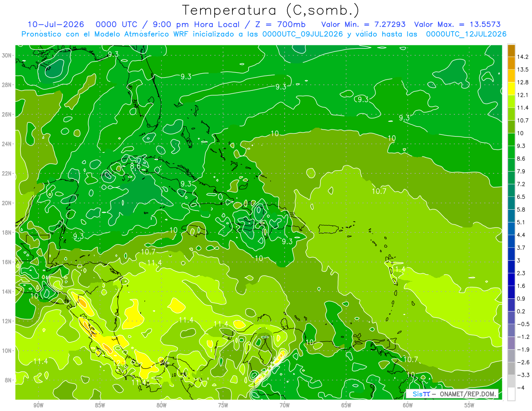
Task: Click "-0.5" in the color legend
Action: [523, 324]
